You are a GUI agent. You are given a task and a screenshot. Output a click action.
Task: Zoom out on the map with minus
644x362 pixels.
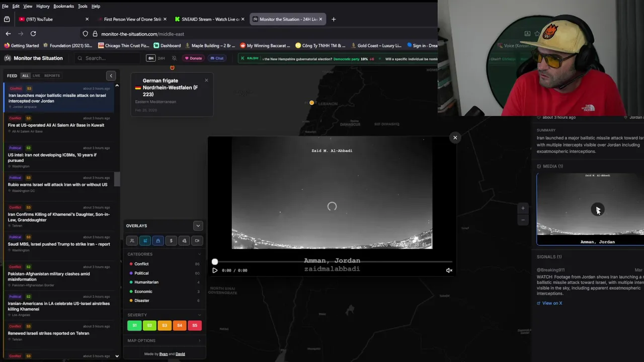point(523,220)
